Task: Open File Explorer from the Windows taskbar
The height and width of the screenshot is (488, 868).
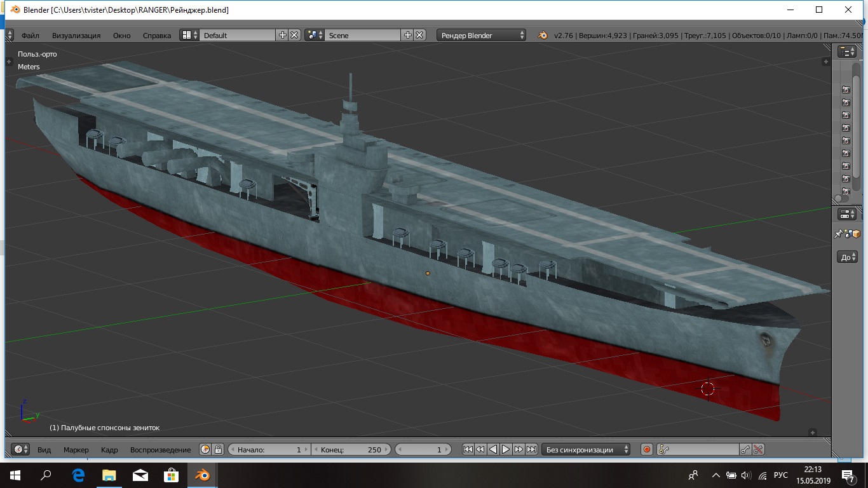Action: coord(109,475)
